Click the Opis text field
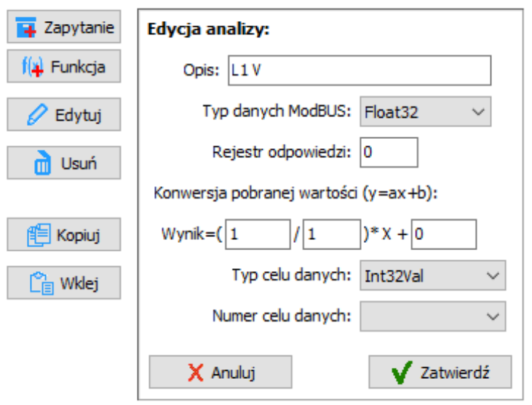 pyautogui.click(x=360, y=71)
